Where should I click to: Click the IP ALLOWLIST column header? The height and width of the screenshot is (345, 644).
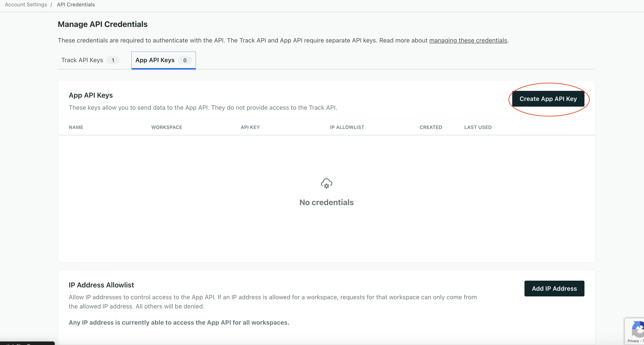[x=347, y=127]
